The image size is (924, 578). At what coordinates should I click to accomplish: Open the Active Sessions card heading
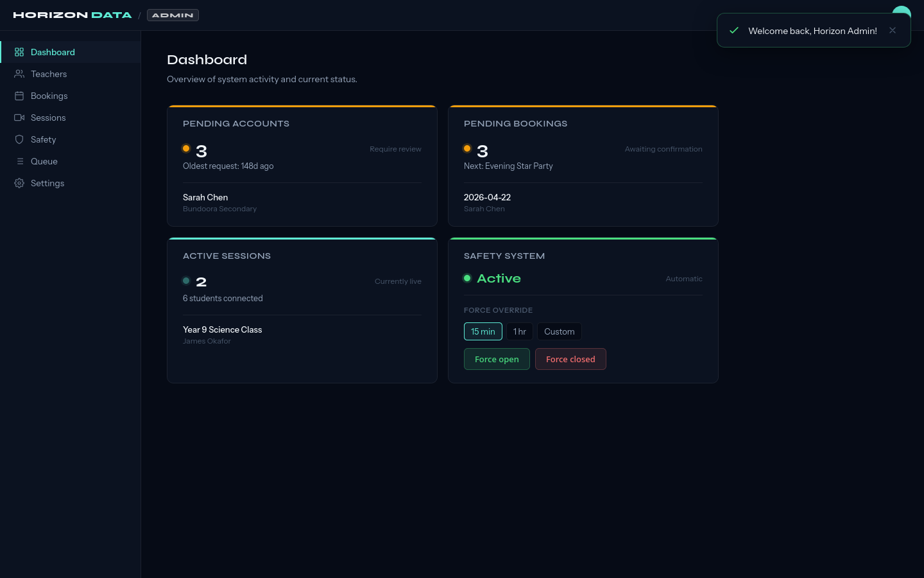pyautogui.click(x=227, y=256)
